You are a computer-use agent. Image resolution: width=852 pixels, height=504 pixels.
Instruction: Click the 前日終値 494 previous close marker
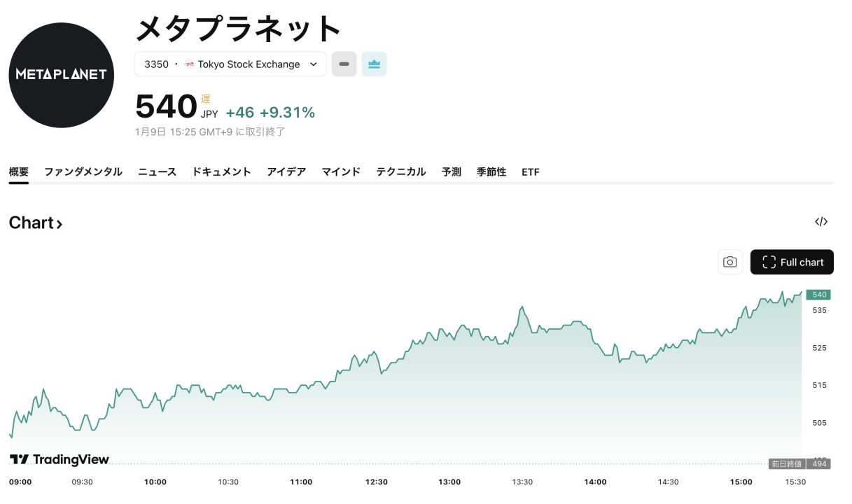799,463
